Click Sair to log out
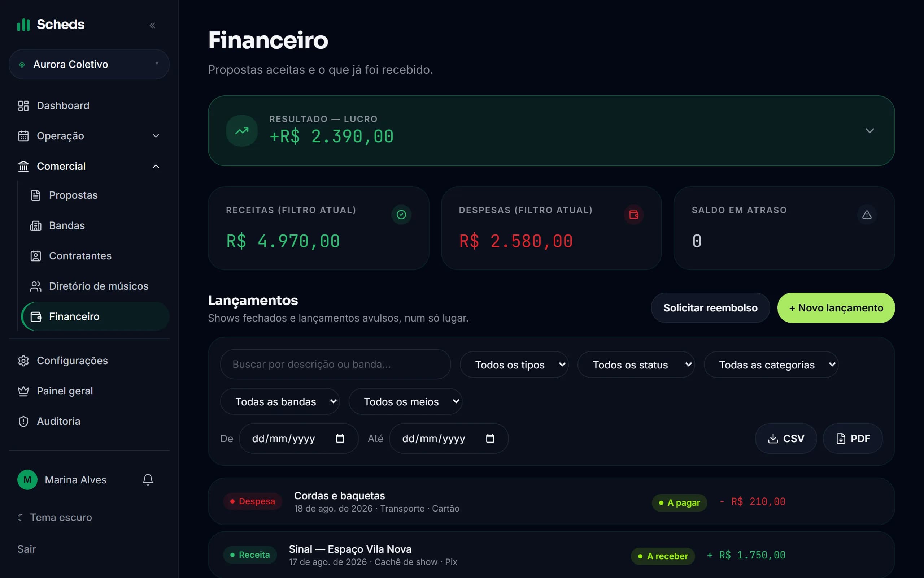 (27, 549)
